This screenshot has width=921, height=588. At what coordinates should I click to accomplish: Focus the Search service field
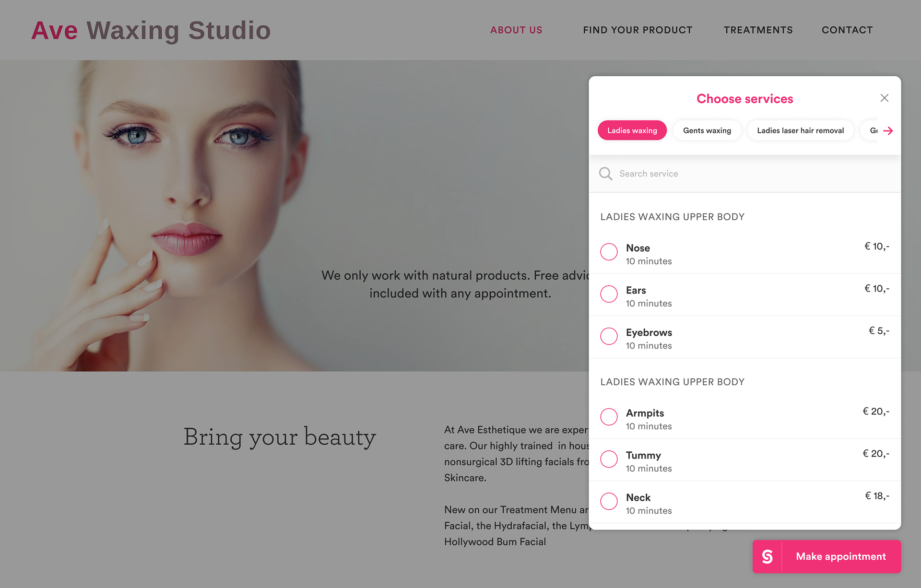(x=744, y=174)
